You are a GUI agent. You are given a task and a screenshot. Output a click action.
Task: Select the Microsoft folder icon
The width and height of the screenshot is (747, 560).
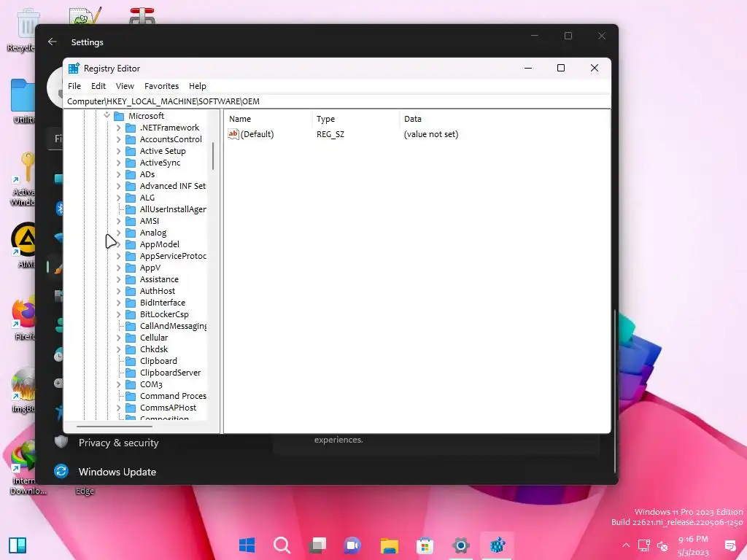[119, 116]
